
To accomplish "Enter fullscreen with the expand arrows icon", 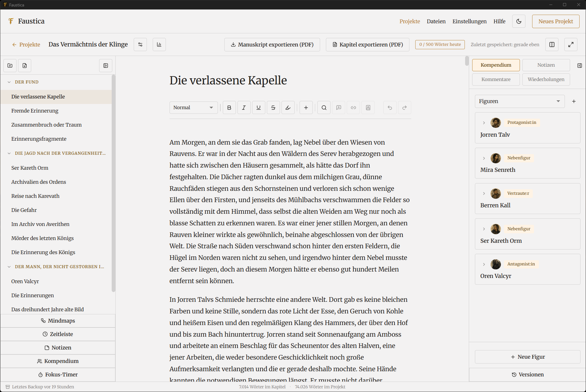I will click(x=571, y=45).
